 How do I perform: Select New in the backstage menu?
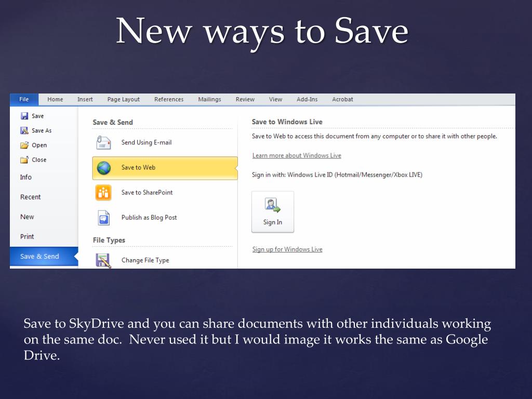pyautogui.click(x=27, y=217)
